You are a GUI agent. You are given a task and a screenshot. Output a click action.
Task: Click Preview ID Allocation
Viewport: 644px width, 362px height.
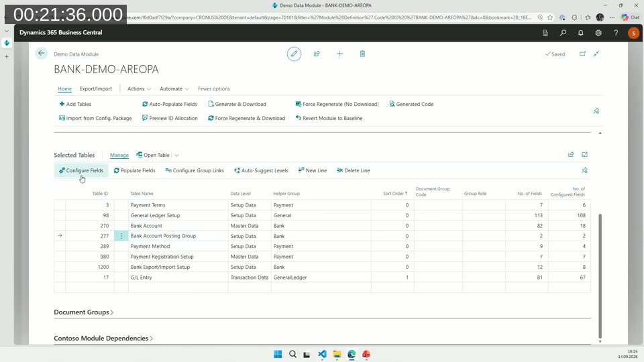click(170, 118)
